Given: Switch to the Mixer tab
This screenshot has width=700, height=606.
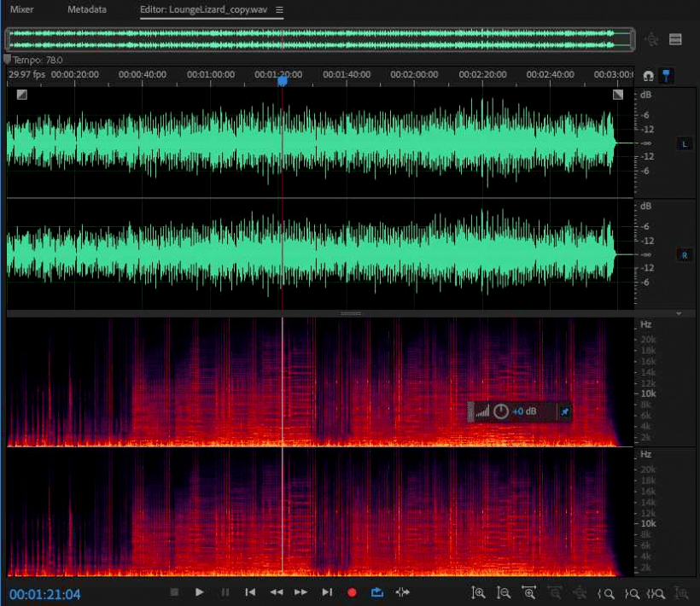Looking at the screenshot, I should 21,9.
